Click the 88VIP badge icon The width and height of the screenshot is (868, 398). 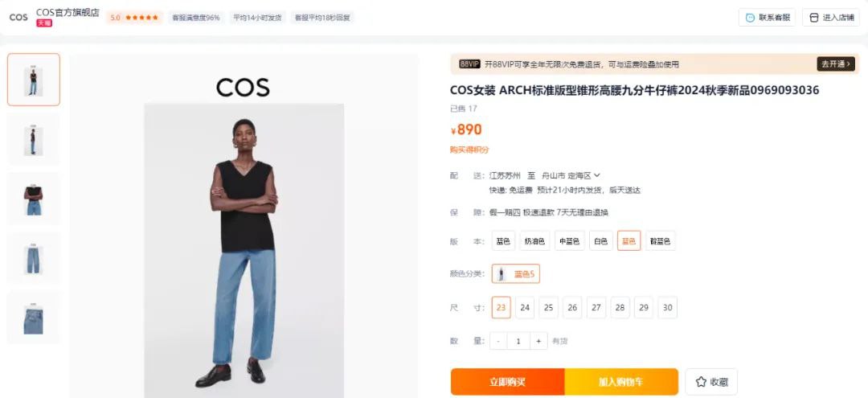click(469, 64)
